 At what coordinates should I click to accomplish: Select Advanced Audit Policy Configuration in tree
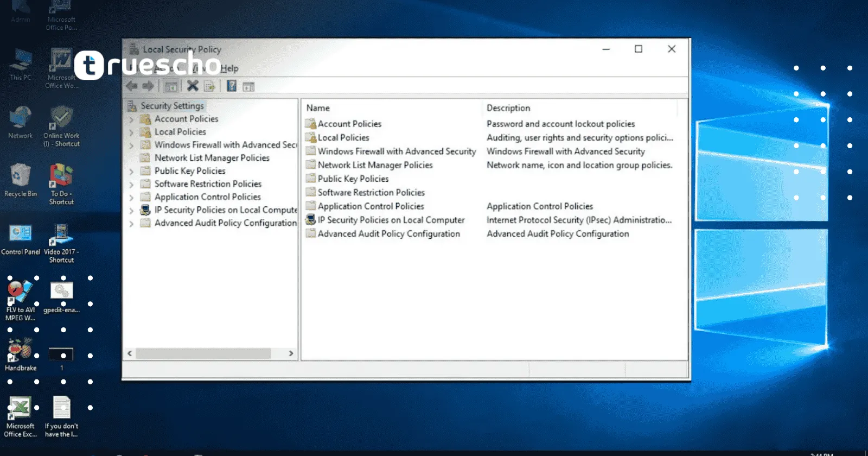[226, 223]
